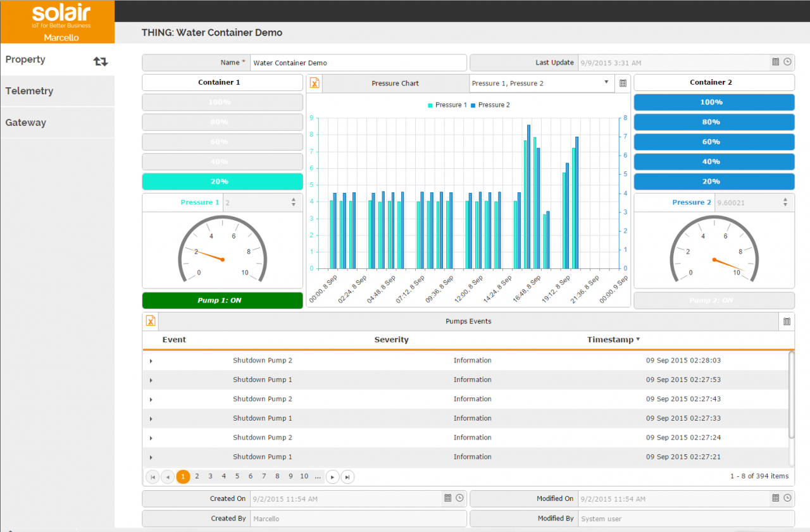Expand Shutdown Pump 1 row at 02:27:53
The image size is (810, 532).
(x=151, y=380)
